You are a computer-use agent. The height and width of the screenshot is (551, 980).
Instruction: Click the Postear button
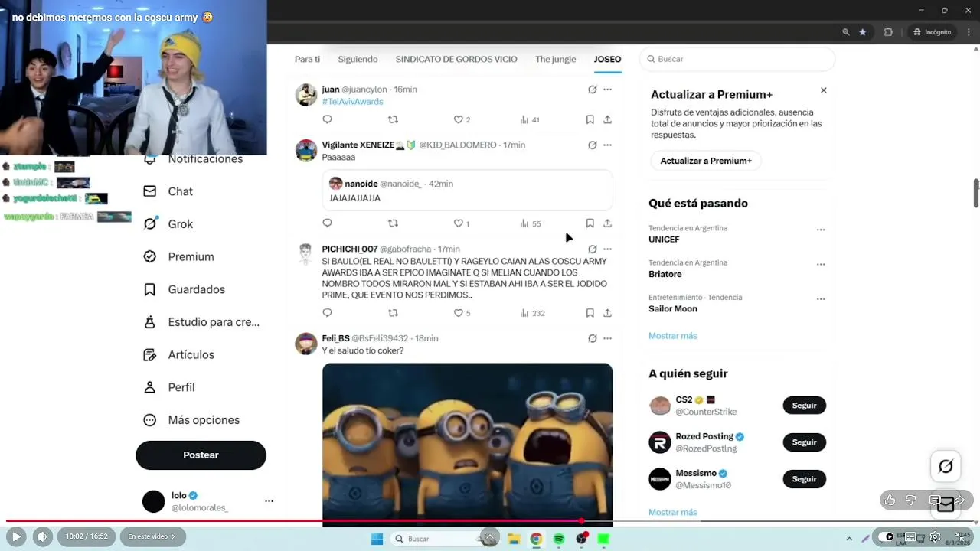[x=201, y=455]
